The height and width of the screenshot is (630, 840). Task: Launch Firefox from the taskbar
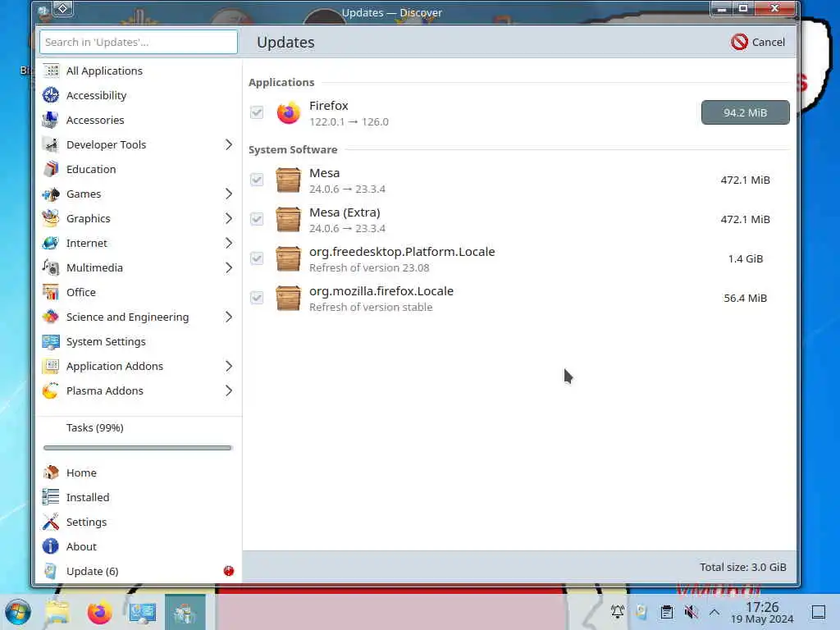99,612
